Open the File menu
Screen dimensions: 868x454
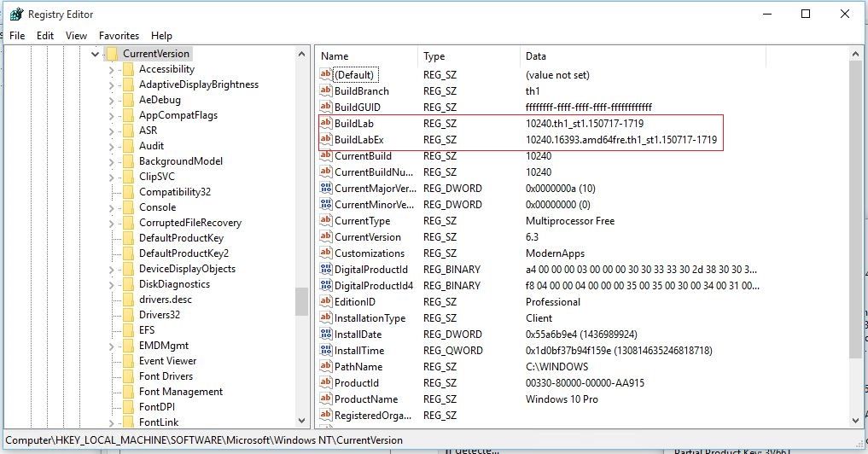coord(17,36)
